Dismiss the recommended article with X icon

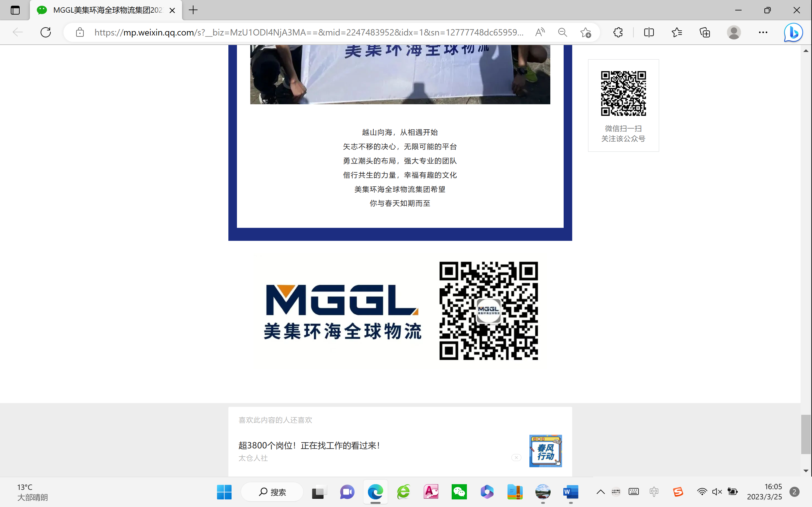[x=516, y=458]
